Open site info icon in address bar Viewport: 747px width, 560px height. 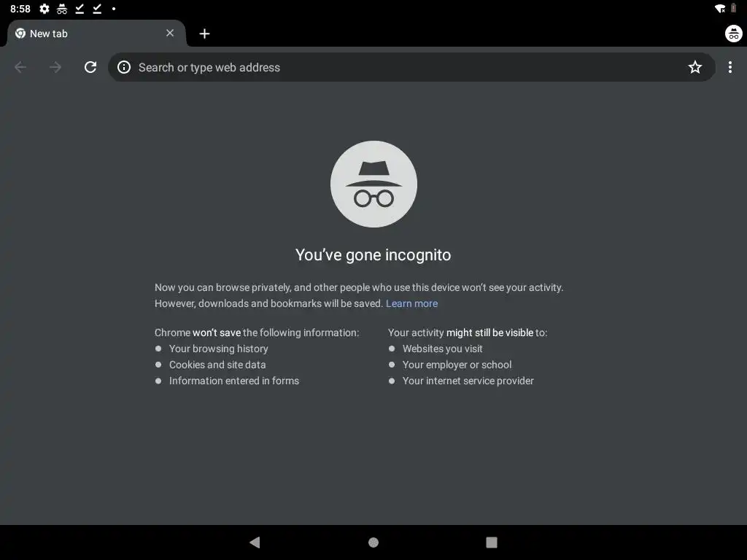(124, 67)
